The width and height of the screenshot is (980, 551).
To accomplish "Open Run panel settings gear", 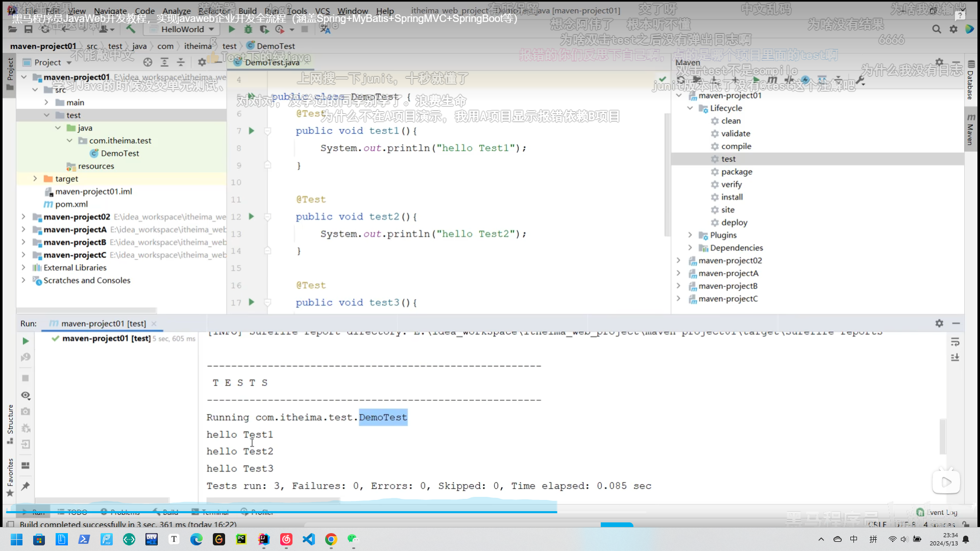I will coord(939,323).
